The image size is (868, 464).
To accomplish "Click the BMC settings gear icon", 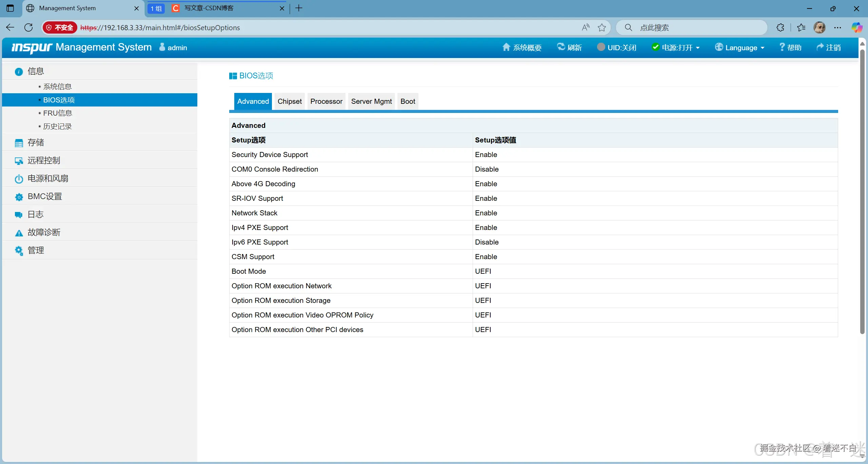I will (19, 197).
